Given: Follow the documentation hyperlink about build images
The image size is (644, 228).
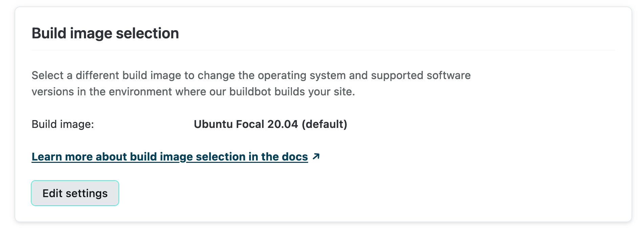Looking at the screenshot, I should [x=169, y=157].
